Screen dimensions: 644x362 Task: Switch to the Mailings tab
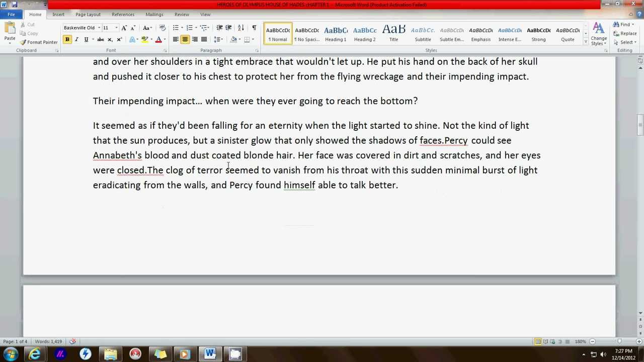click(154, 15)
